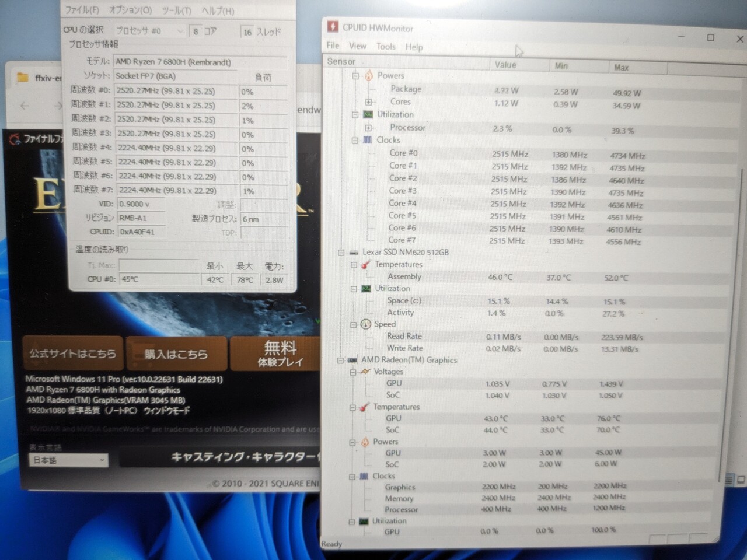Image resolution: width=747 pixels, height=560 pixels.
Task: Collapse the GPU Powers node above GPU and SoC
Action: (352, 442)
